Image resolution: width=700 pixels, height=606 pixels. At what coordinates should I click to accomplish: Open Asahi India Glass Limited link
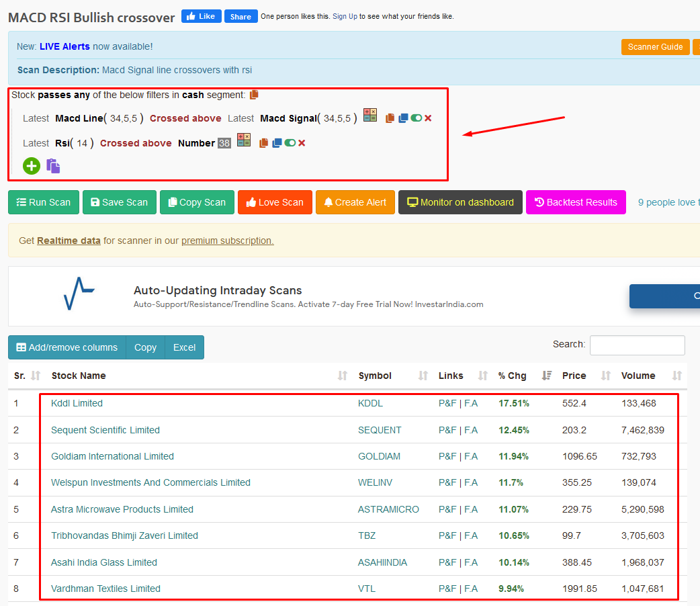click(104, 563)
